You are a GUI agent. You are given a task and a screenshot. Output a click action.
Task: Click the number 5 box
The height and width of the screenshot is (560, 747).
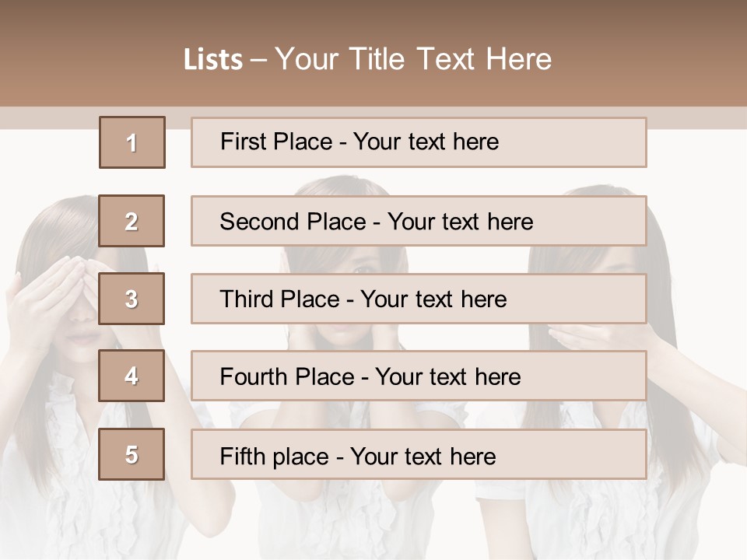(x=132, y=454)
